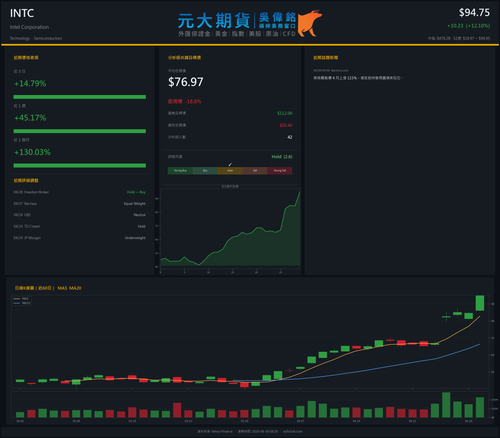Screen dimensions: 500x438
Task: Click the Yahoo Finance data source footer
Action: [x=215, y=431]
